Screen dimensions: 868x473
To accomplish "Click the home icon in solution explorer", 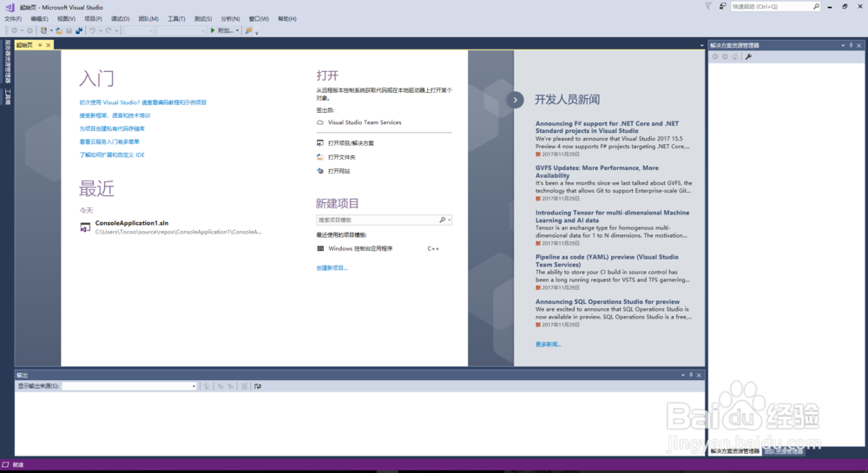I will pyautogui.click(x=735, y=56).
